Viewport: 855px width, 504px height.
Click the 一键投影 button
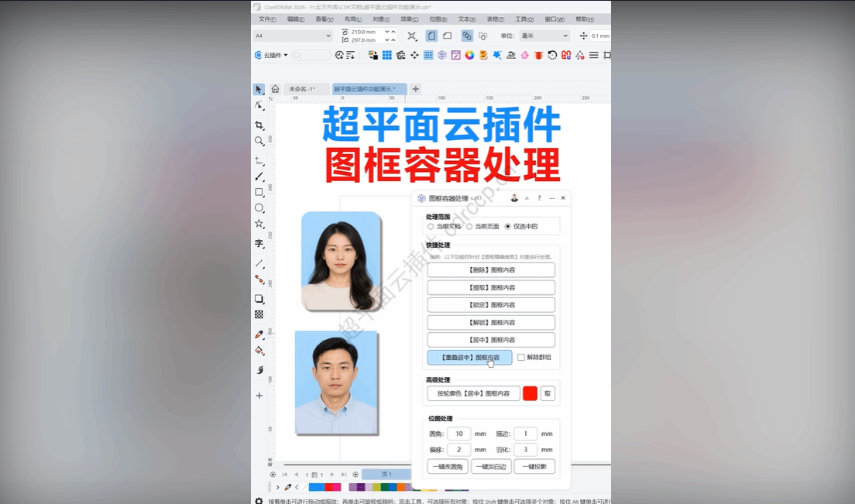[534, 466]
